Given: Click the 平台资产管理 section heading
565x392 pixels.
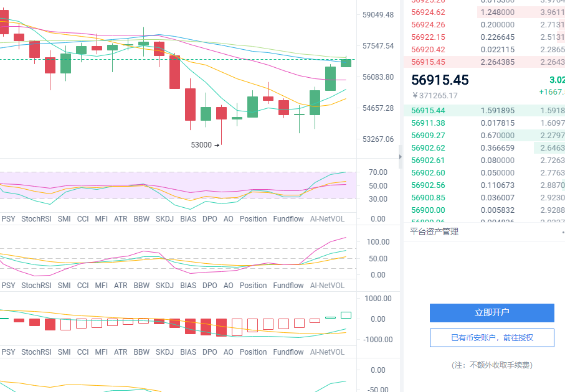Looking at the screenshot, I should point(434,232).
